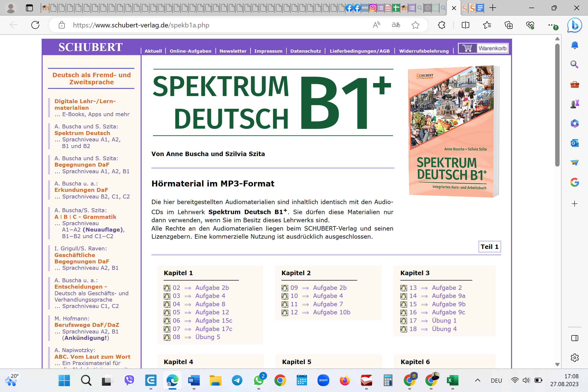Screen dimensions: 588x392
Task: Add a sidebar app with plus icon
Action: tap(575, 204)
